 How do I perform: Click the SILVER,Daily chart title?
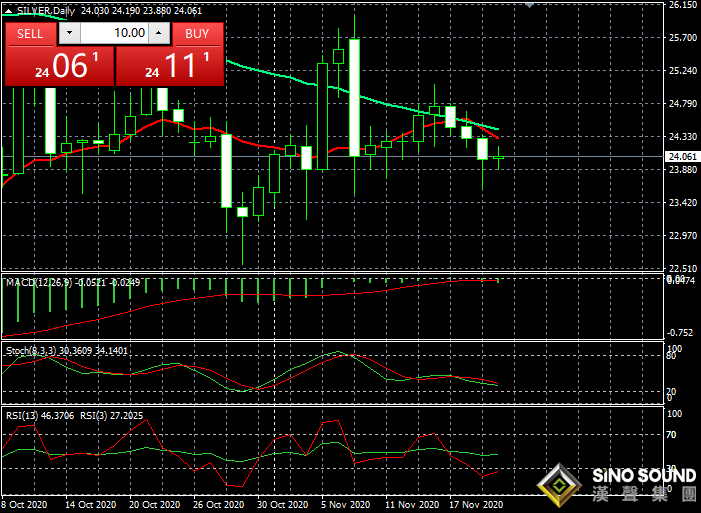click(x=50, y=8)
